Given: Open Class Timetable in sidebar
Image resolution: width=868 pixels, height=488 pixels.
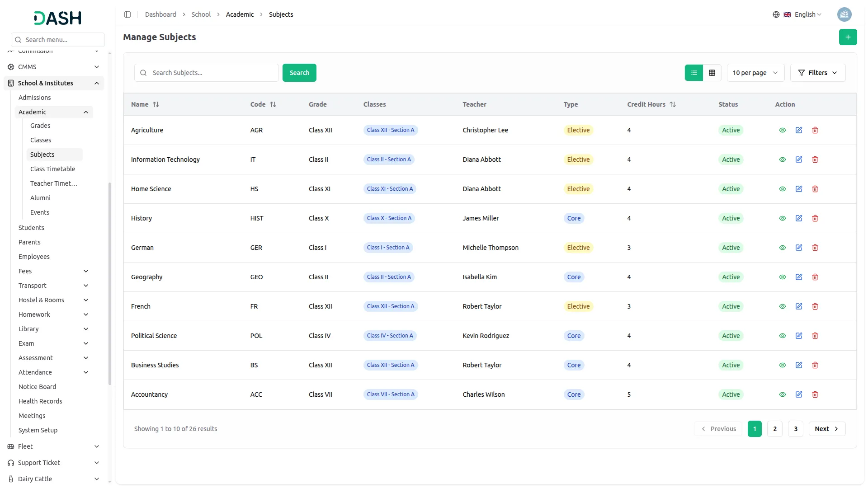Looking at the screenshot, I should point(52,169).
